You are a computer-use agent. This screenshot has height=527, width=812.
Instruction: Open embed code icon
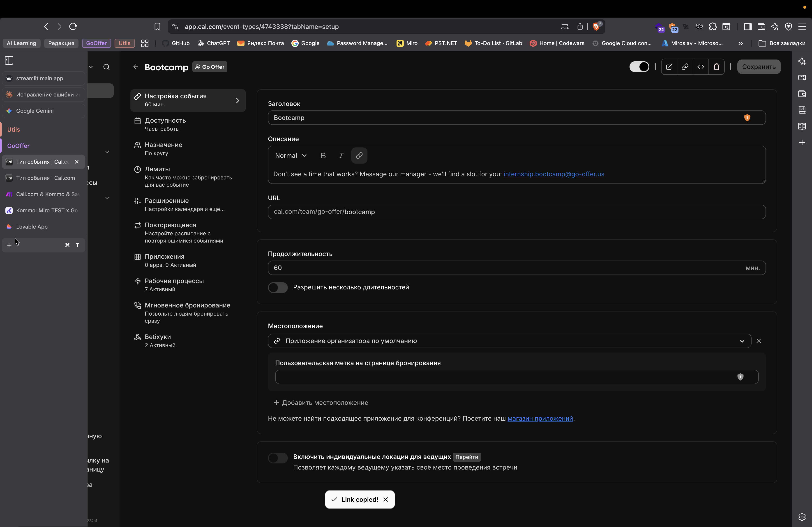coord(701,67)
